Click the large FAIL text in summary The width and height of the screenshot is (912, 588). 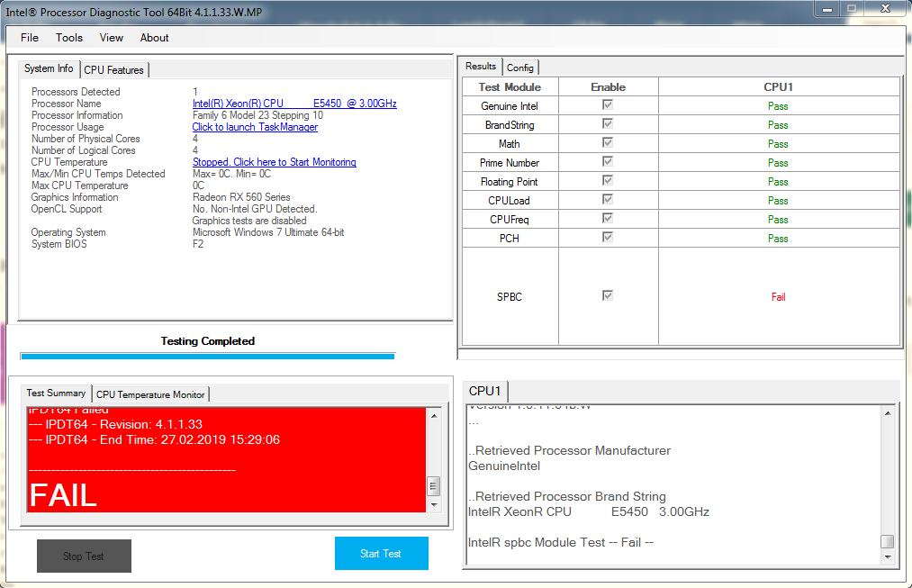coord(63,495)
